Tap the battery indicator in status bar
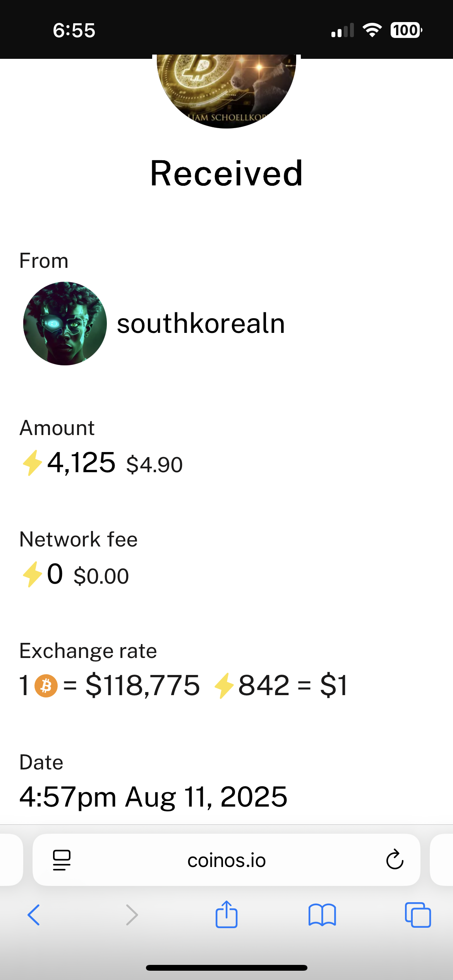The width and height of the screenshot is (453, 980). tap(406, 30)
